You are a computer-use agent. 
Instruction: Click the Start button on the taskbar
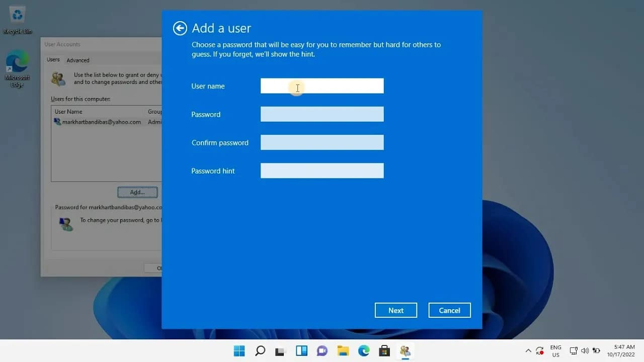pos(239,350)
